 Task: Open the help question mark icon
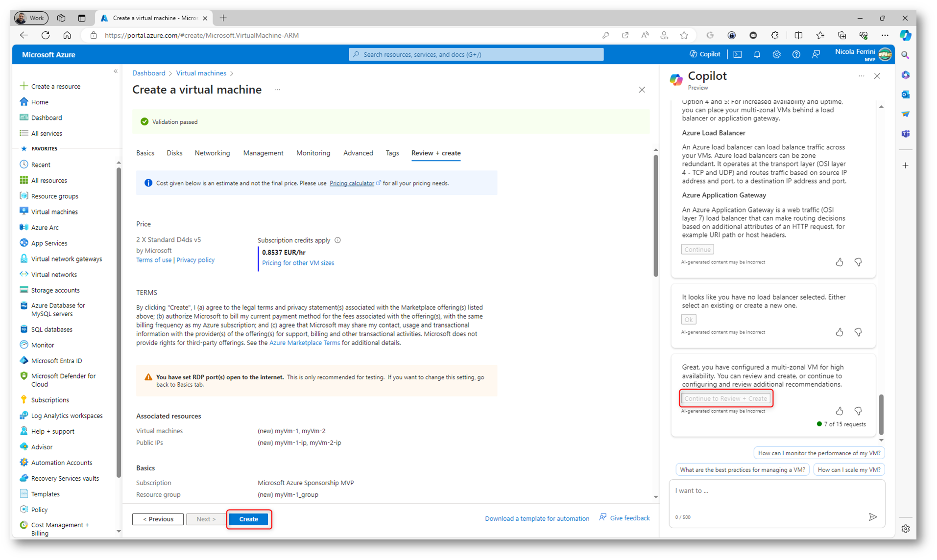click(x=796, y=54)
